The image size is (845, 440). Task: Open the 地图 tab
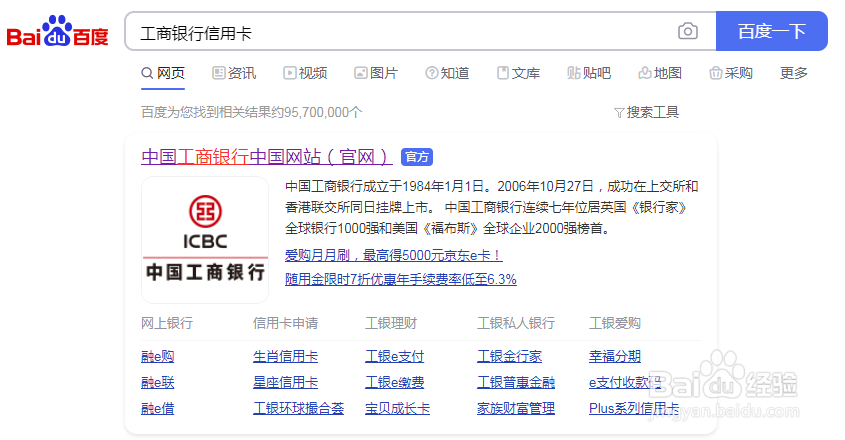click(x=660, y=73)
